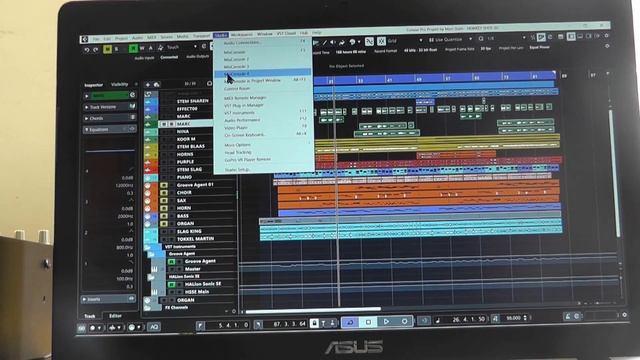Viewport: 640px width, 360px height.
Task: Switch to the Inspector tab
Action: (93, 85)
